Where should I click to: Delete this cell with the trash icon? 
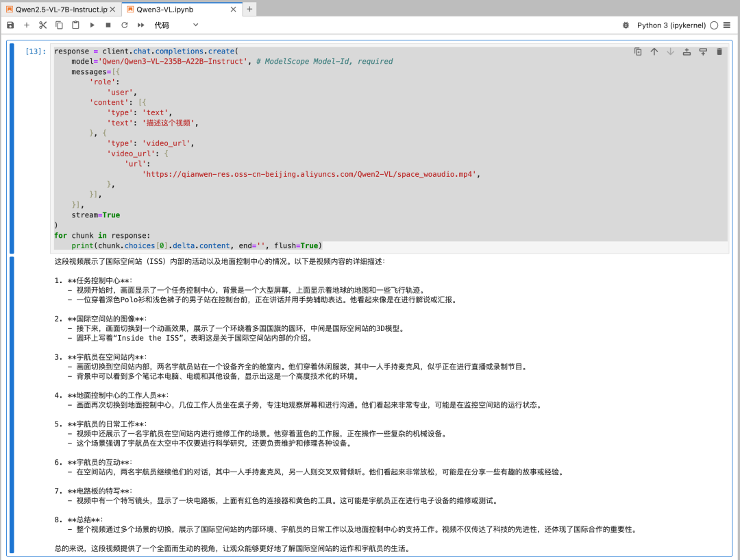(x=719, y=51)
